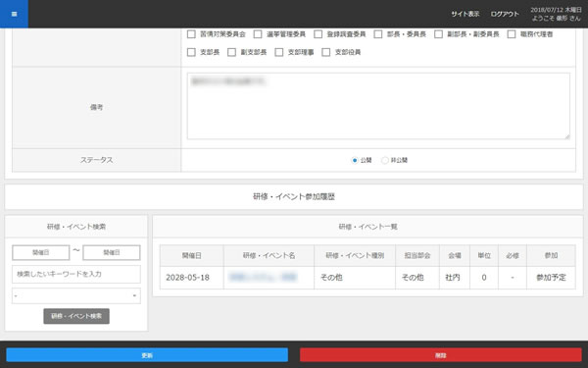Image resolution: width=588 pixels, height=368 pixels.
Task: Check the 苦情対策委員会 checkbox
Action: coord(191,34)
